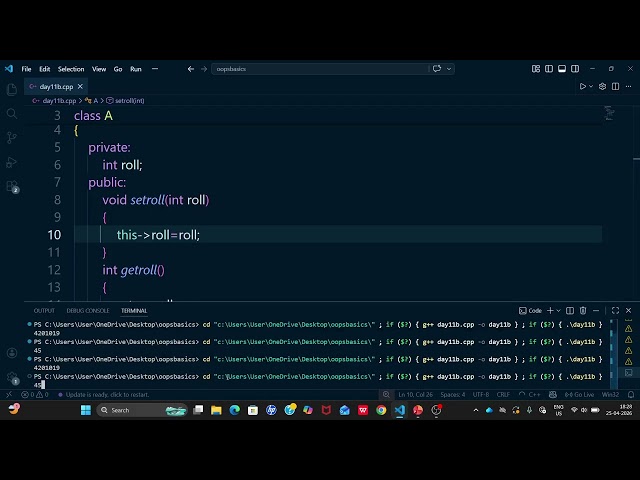Open the Run and Debug view

(12, 162)
